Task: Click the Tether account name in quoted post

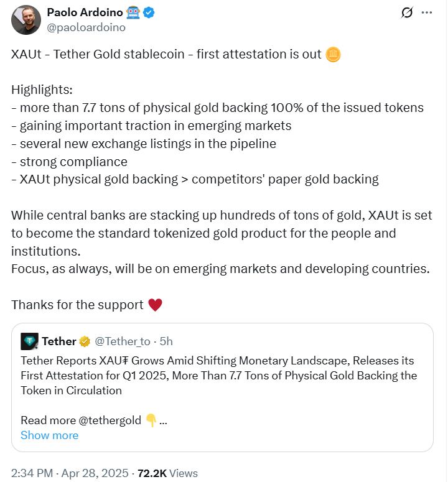Action: pyautogui.click(x=59, y=341)
